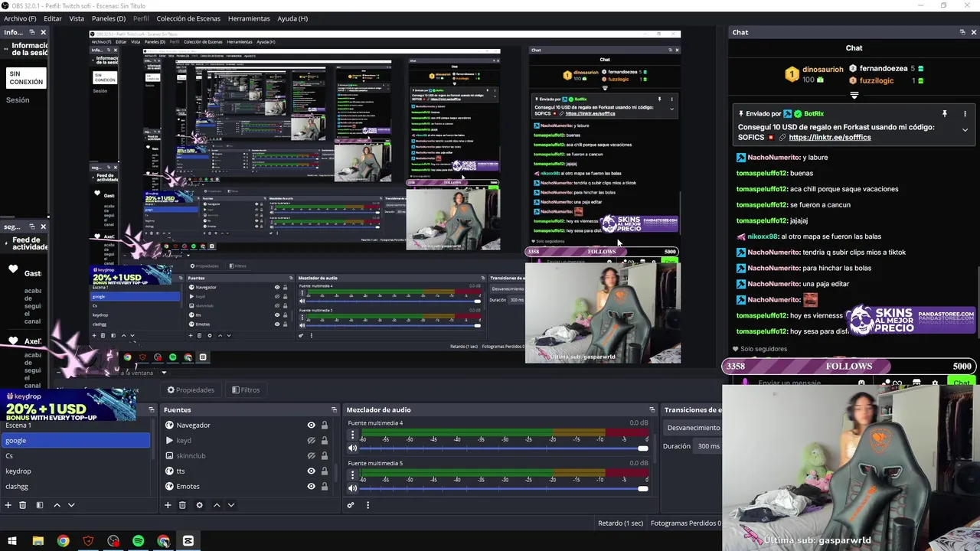
Task: Open pinned message three-dot menu
Action: coord(965,113)
